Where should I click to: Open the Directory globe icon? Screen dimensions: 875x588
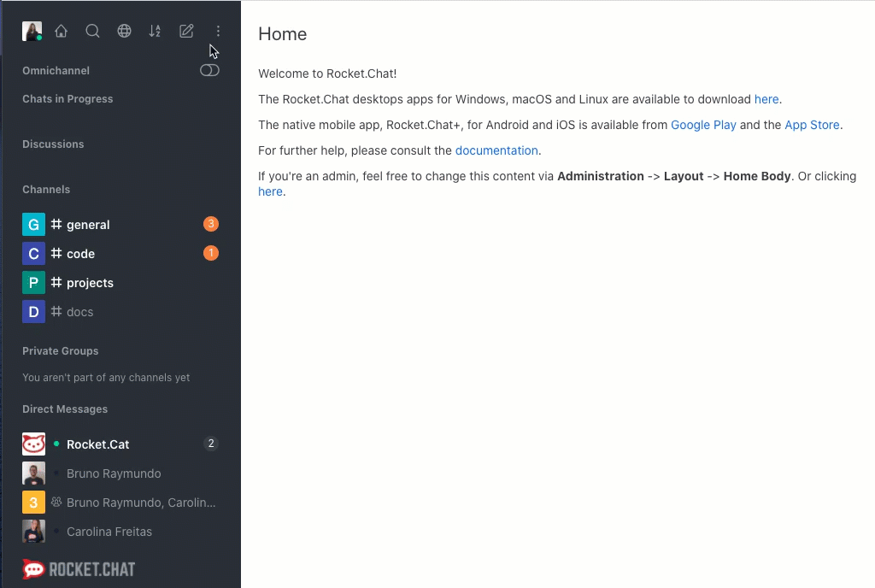click(x=124, y=32)
